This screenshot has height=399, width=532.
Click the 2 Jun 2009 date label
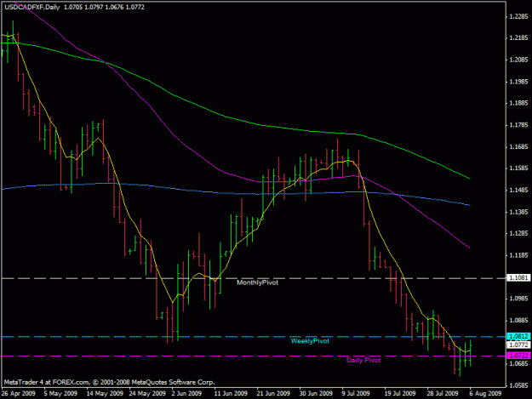click(x=186, y=394)
